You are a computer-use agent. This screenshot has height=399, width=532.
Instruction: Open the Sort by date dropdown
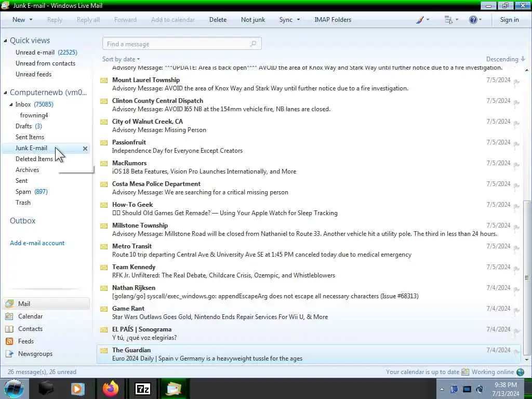[x=121, y=59]
